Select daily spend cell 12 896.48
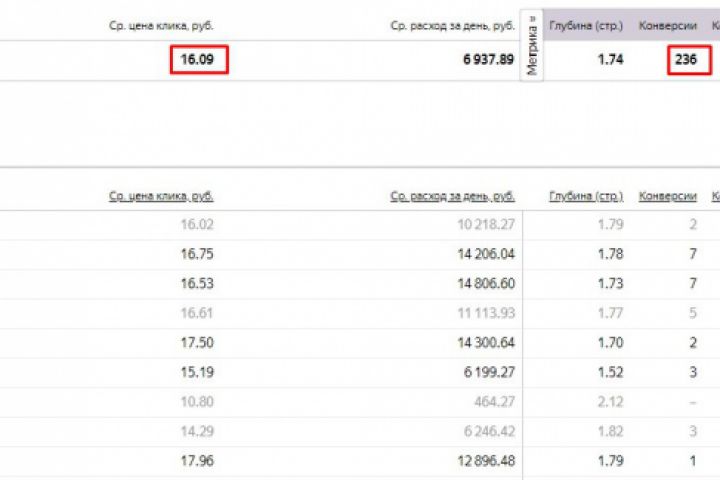The width and height of the screenshot is (720, 480). pos(486,461)
